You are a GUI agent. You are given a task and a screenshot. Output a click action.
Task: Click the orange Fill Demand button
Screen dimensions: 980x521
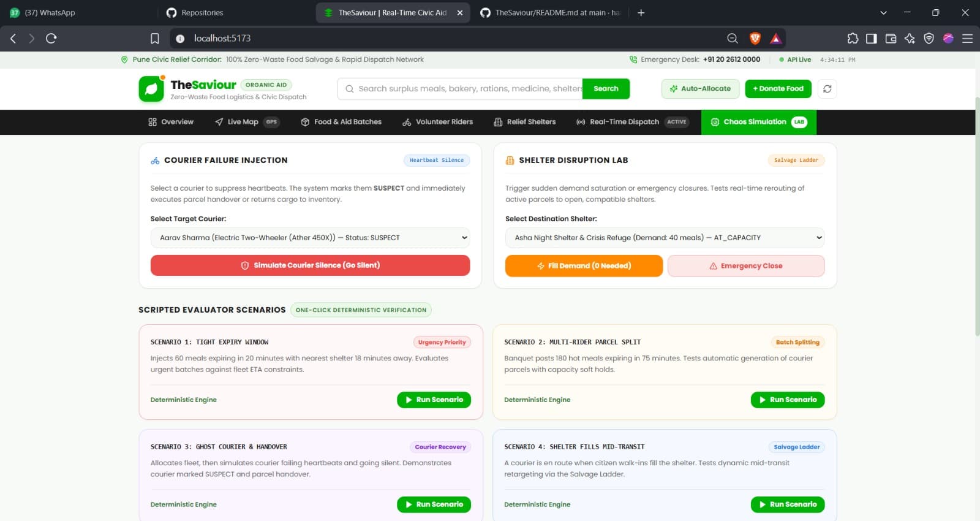[584, 266]
